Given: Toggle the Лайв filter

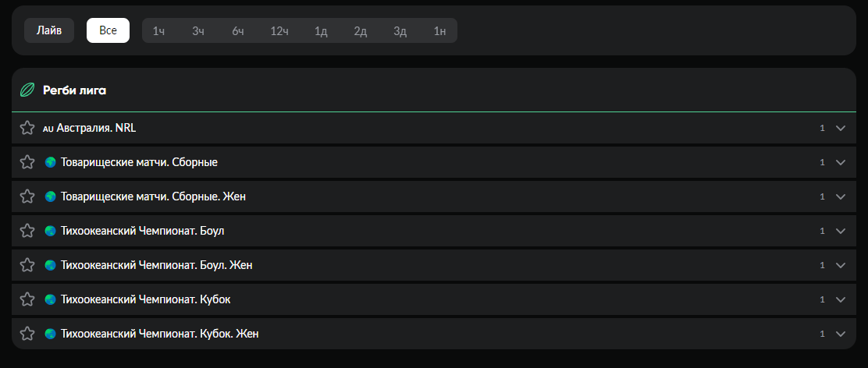Looking at the screenshot, I should 49,30.
